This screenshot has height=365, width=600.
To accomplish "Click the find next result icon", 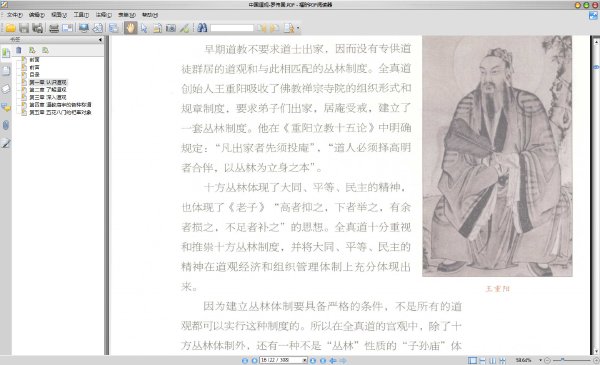I will (x=275, y=28).
